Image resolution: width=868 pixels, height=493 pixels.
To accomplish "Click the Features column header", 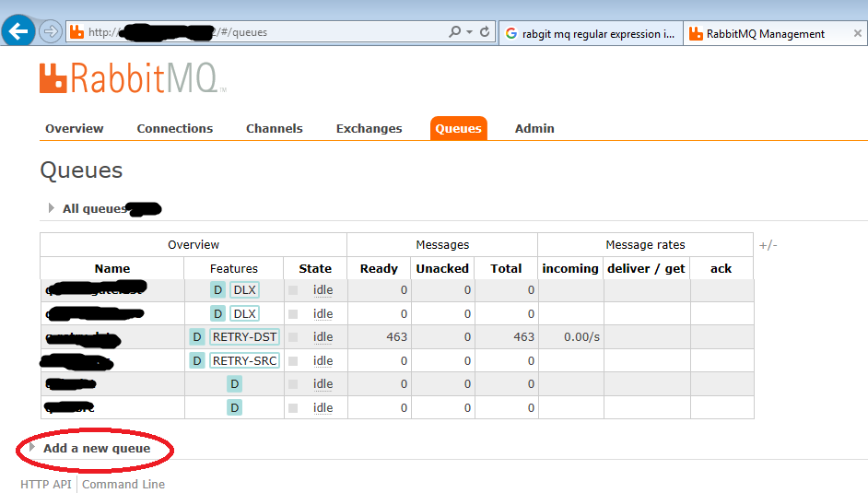I will click(234, 268).
